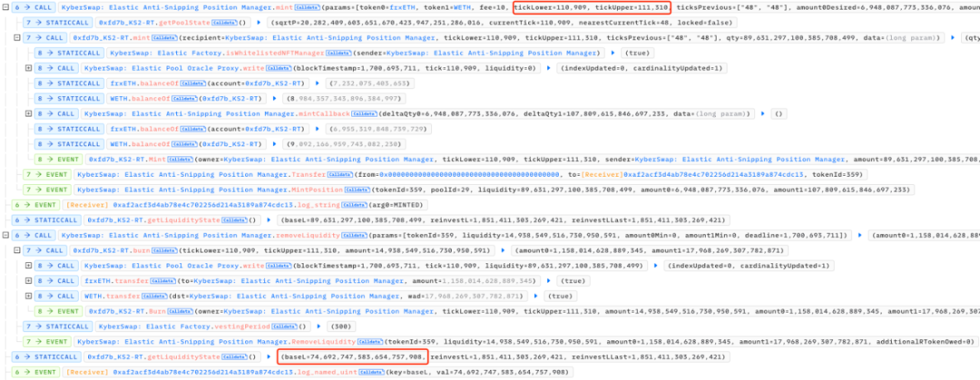Click the 8 EVENT badge of Burn event
This screenshot has width=980, height=380.
click(57, 311)
